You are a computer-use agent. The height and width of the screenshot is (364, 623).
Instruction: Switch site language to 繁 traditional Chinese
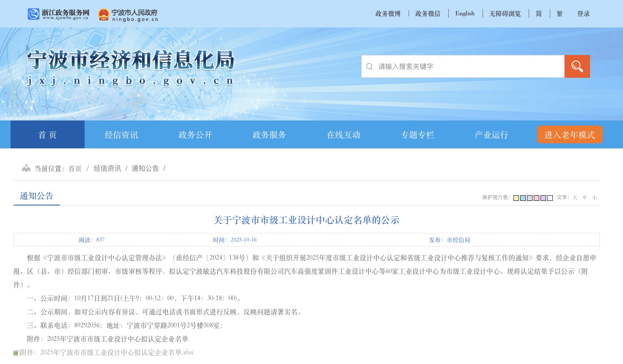coord(559,13)
